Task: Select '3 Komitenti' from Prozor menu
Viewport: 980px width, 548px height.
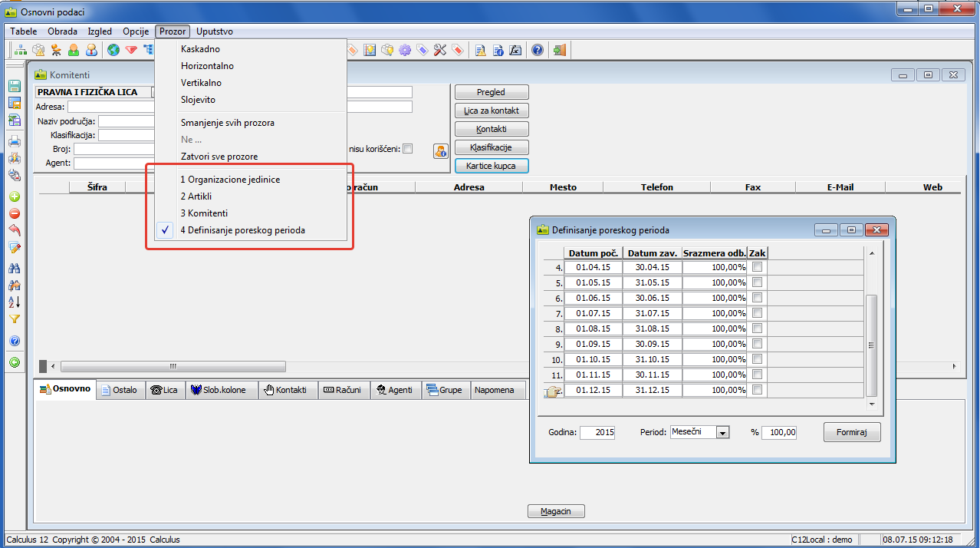Action: click(x=204, y=213)
